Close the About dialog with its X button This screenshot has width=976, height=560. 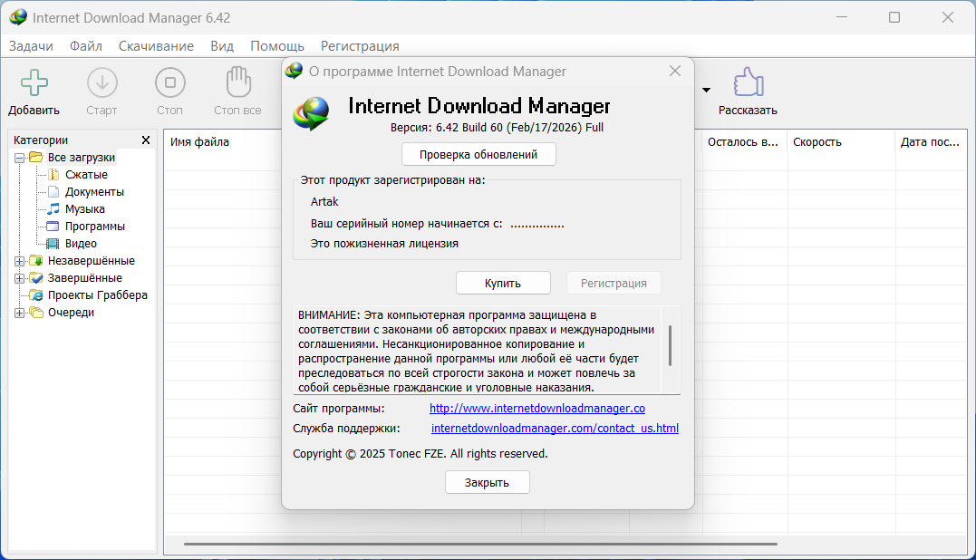click(675, 71)
